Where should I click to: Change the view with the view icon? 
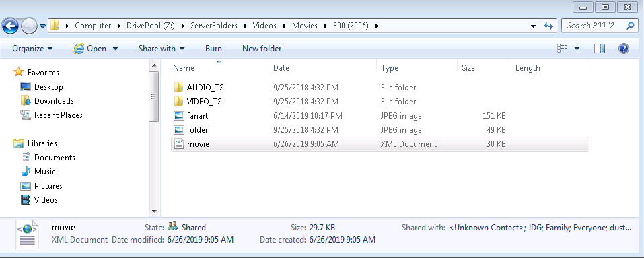point(562,49)
